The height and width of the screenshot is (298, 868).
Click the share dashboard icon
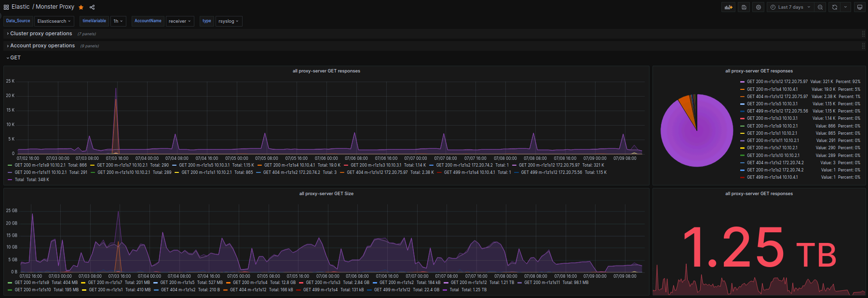click(x=92, y=7)
